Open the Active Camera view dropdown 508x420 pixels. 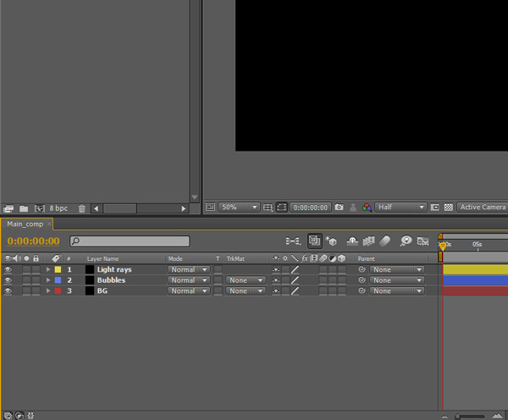click(x=483, y=207)
